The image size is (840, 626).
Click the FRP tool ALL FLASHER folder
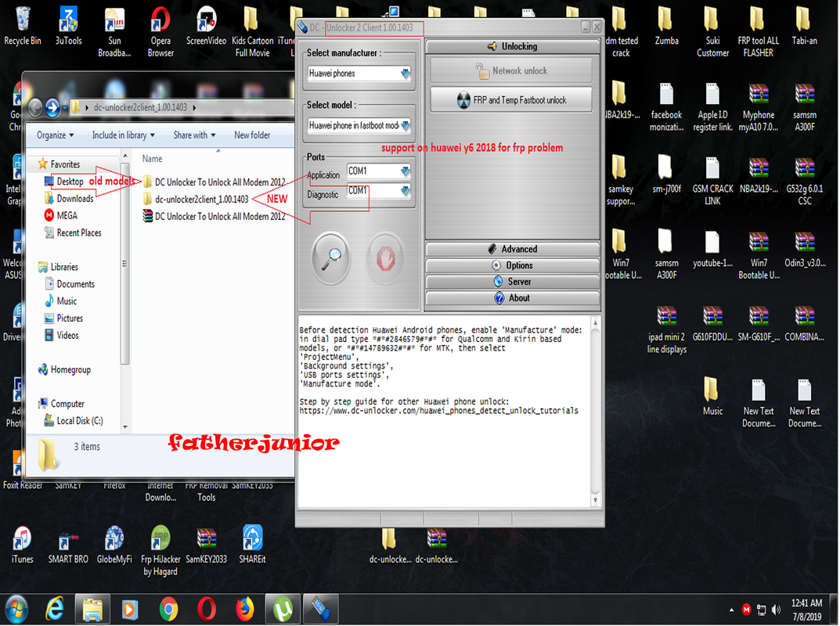coord(758,31)
